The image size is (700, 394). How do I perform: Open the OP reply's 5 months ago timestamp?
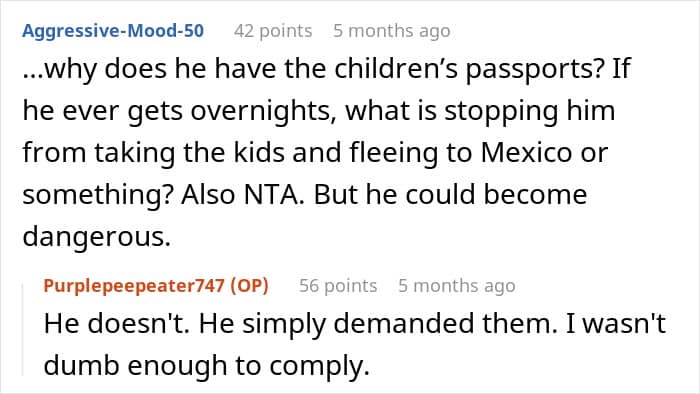pos(457,286)
